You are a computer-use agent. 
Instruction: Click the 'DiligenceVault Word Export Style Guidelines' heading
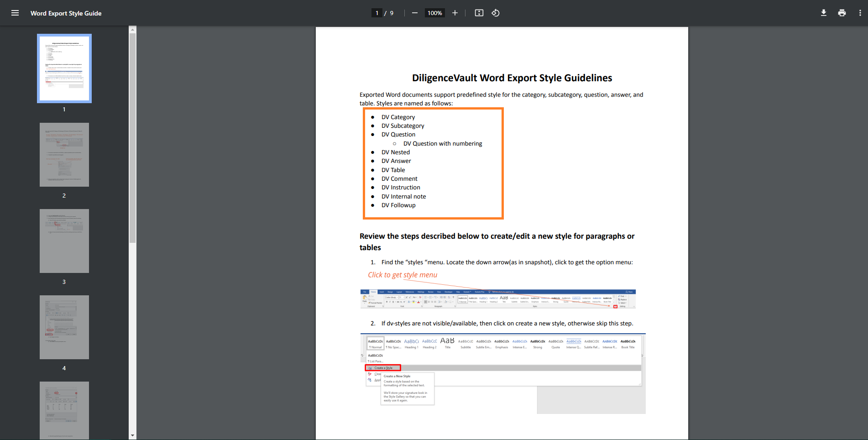512,78
